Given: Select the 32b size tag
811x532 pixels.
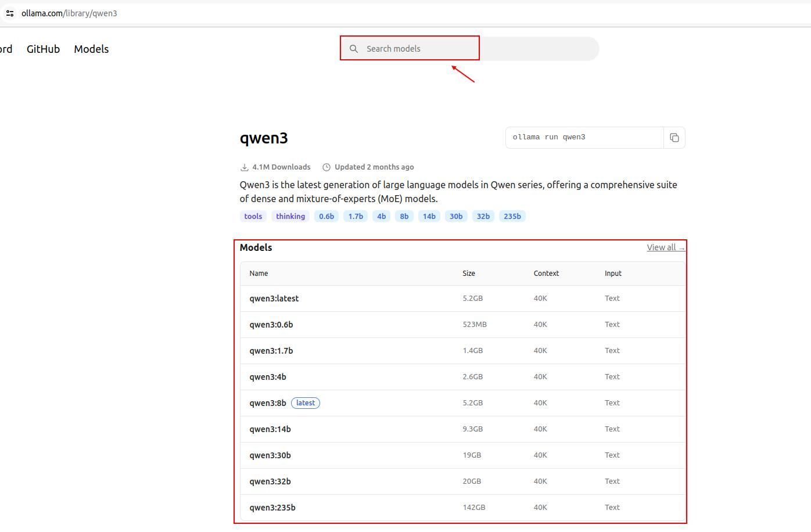Looking at the screenshot, I should point(483,216).
